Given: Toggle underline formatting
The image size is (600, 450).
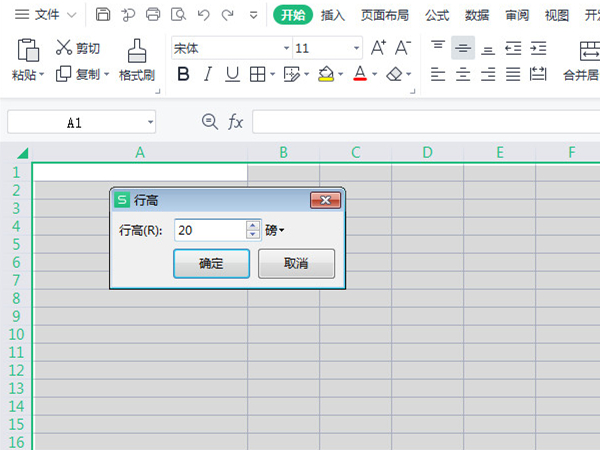Looking at the screenshot, I should pyautogui.click(x=232, y=74).
